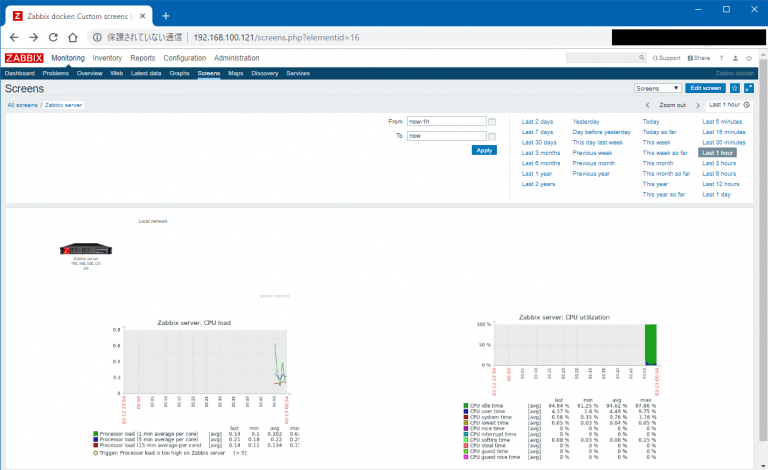Click the Zabbix logo
This screenshot has height=470, width=768.
tap(24, 58)
